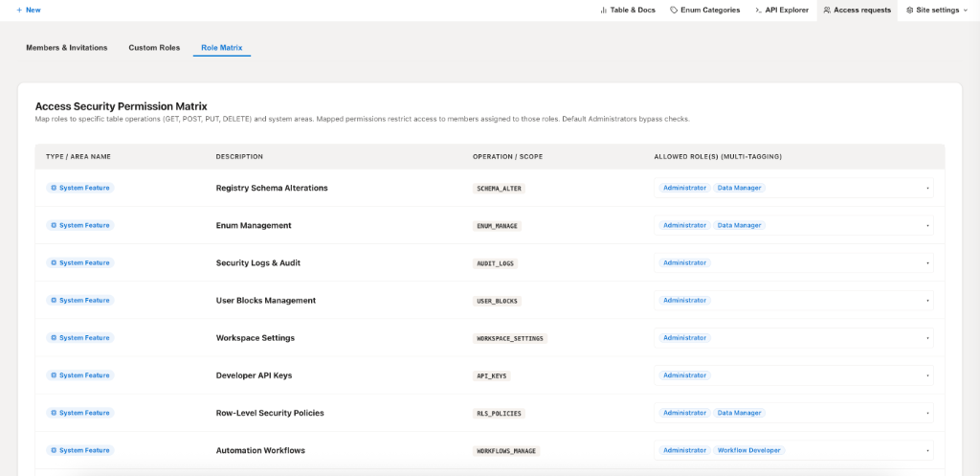Click the AUDIT_LOGS scope code
Image resolution: width=980 pixels, height=476 pixels.
[495, 263]
